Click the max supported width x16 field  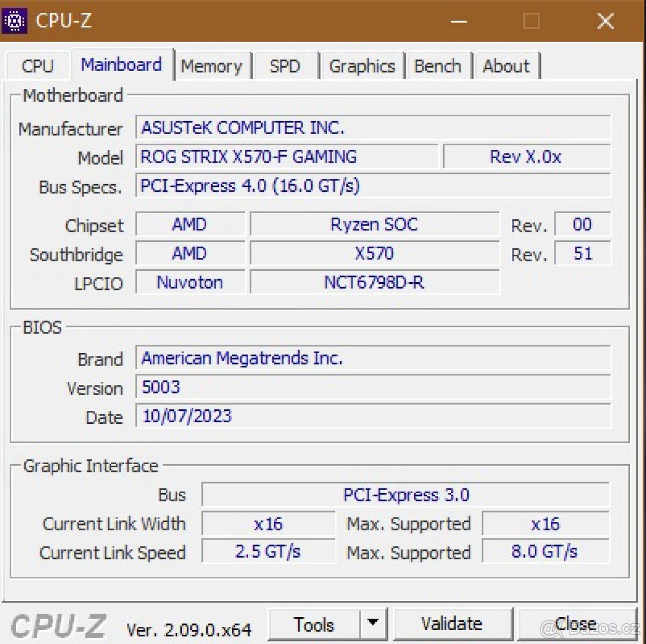point(545,523)
